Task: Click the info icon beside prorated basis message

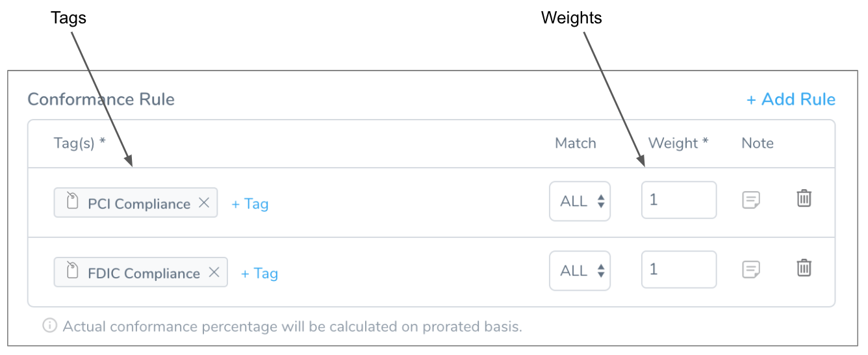Action: point(49,326)
